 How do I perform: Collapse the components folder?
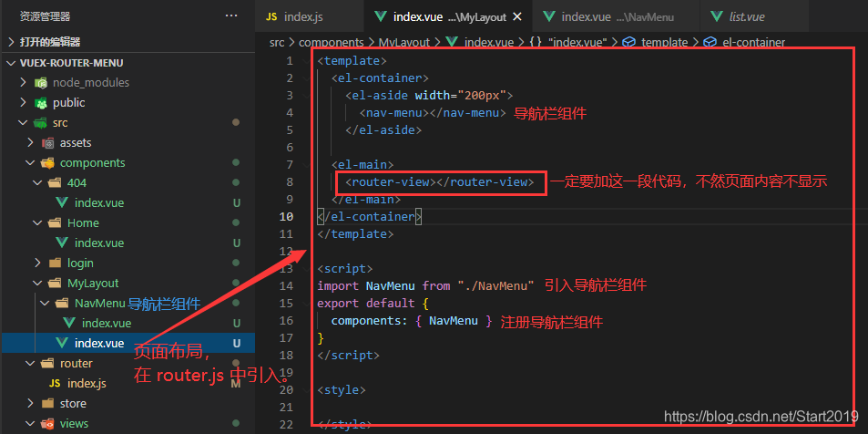(30, 163)
